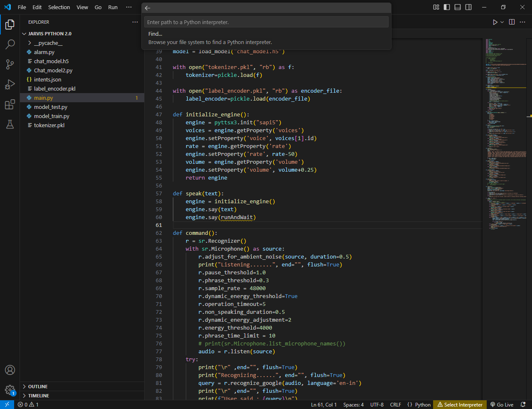Open the Run and Debug view
The height and width of the screenshot is (409, 532).
(10, 84)
